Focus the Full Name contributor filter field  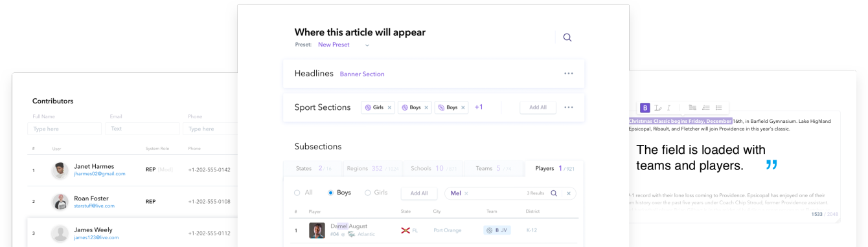(64, 129)
